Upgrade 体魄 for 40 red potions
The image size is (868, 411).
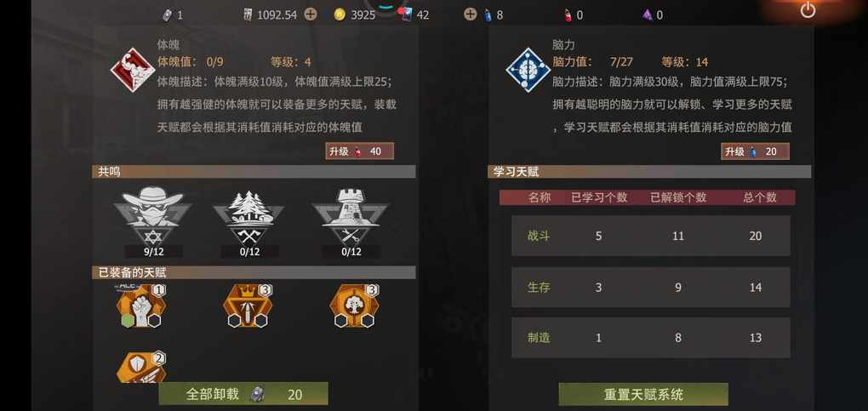point(359,151)
